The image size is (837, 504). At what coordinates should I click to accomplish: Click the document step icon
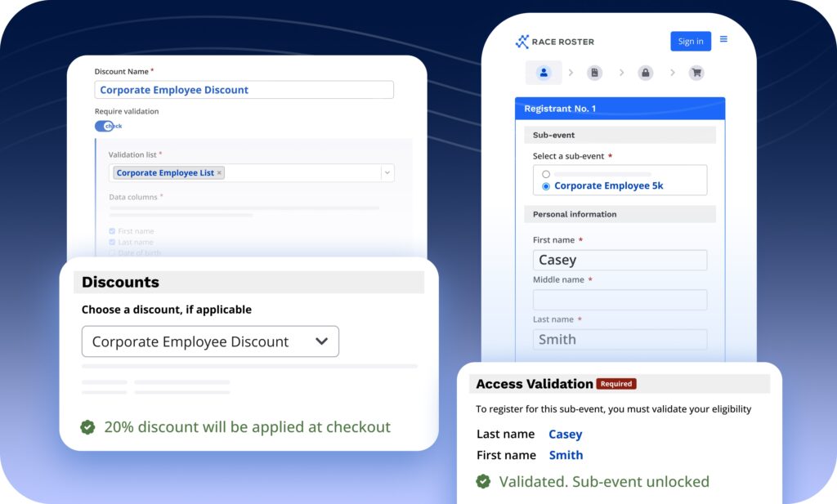595,73
